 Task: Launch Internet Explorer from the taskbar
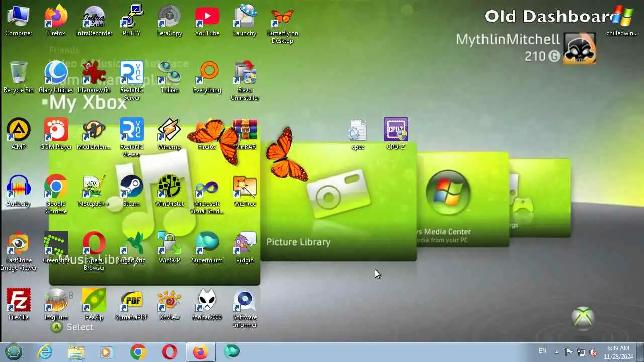[x=45, y=352]
